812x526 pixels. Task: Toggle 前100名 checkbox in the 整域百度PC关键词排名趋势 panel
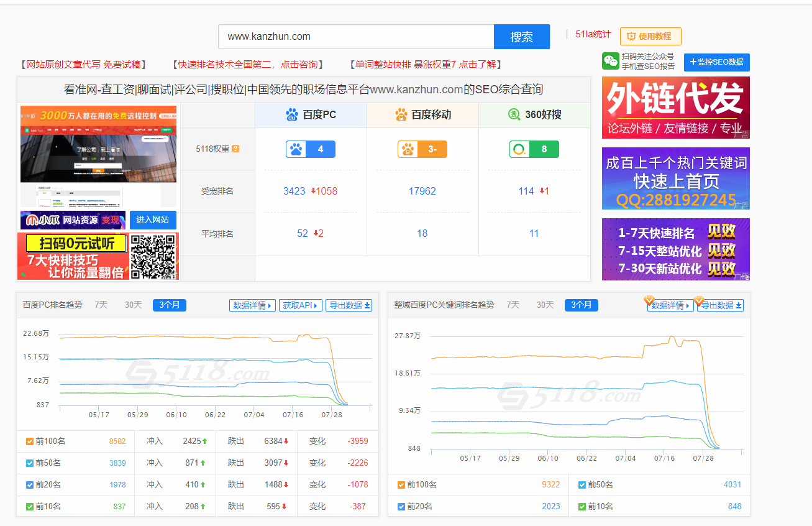401,485
